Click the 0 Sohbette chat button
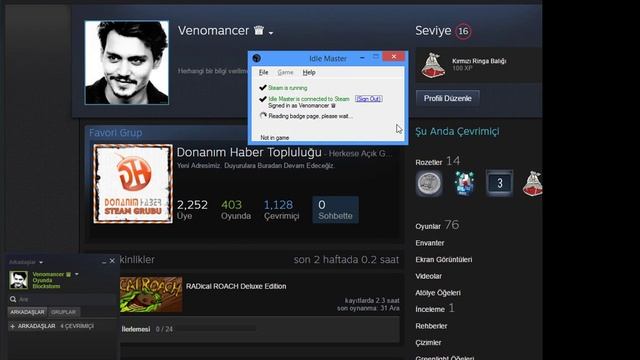The width and height of the screenshot is (640, 360). [x=335, y=210]
